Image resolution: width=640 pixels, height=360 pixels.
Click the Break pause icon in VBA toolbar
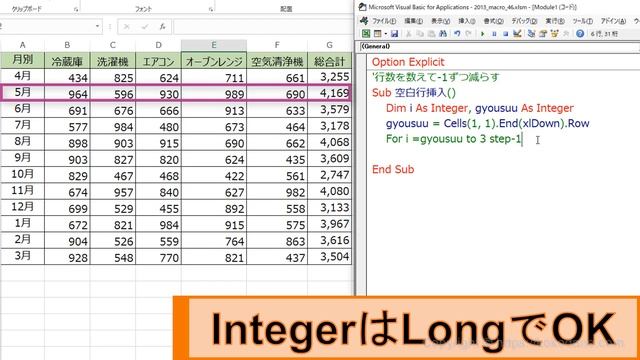point(494,33)
